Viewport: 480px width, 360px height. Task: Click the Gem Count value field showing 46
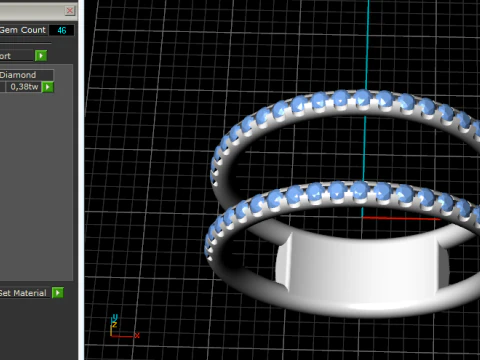pos(62,30)
